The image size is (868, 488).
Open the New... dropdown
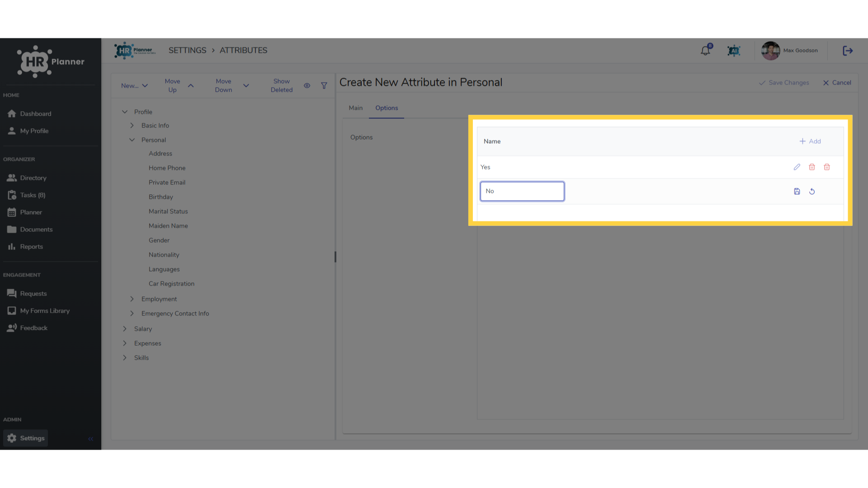[134, 86]
